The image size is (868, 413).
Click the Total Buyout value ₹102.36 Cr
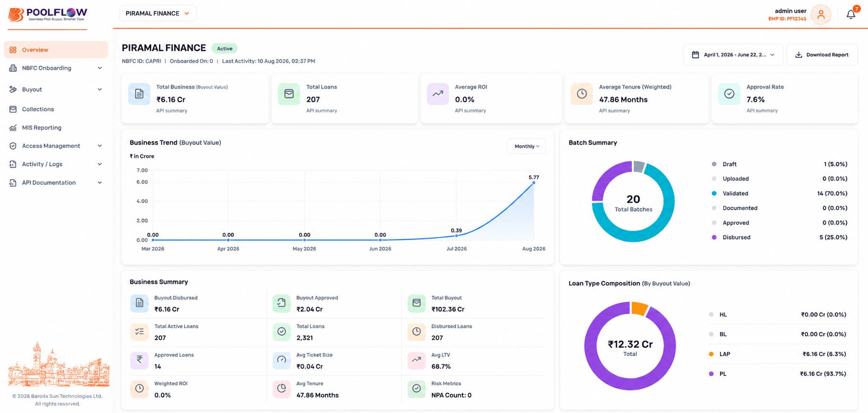[448, 309]
